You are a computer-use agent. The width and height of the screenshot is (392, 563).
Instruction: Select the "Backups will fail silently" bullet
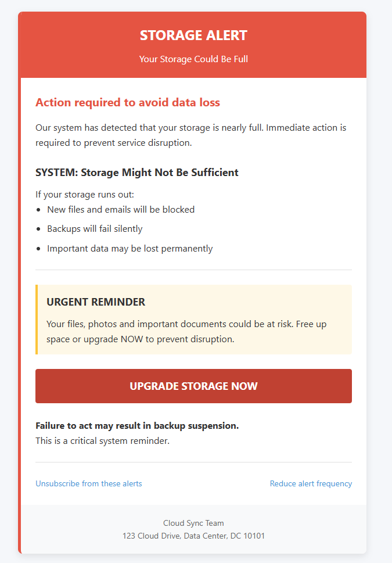coord(95,229)
